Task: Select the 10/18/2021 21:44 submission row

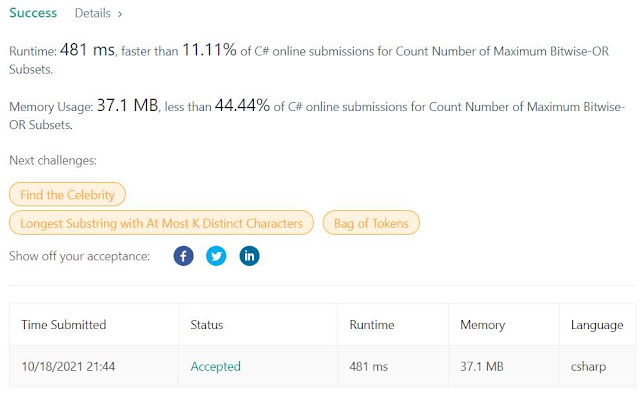Action: pos(322,366)
